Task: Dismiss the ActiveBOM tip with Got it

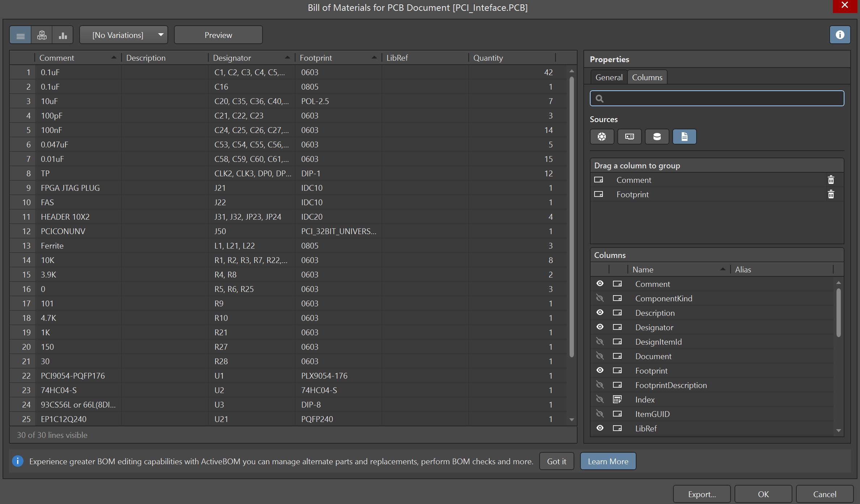Action: (x=556, y=461)
